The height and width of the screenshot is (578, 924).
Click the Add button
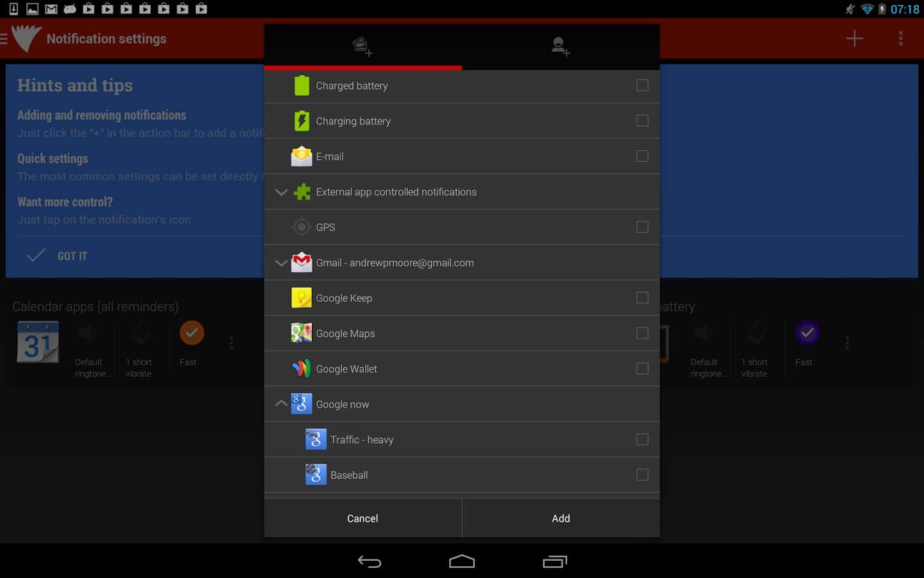point(560,518)
